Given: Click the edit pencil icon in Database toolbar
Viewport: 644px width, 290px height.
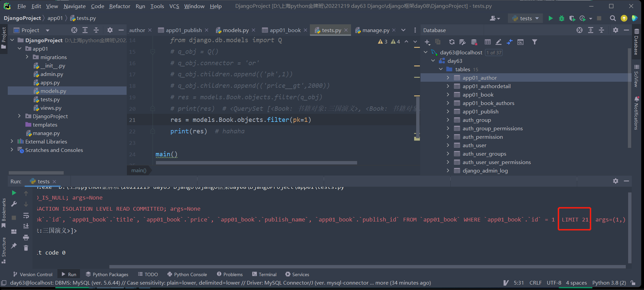Looking at the screenshot, I should point(499,42).
